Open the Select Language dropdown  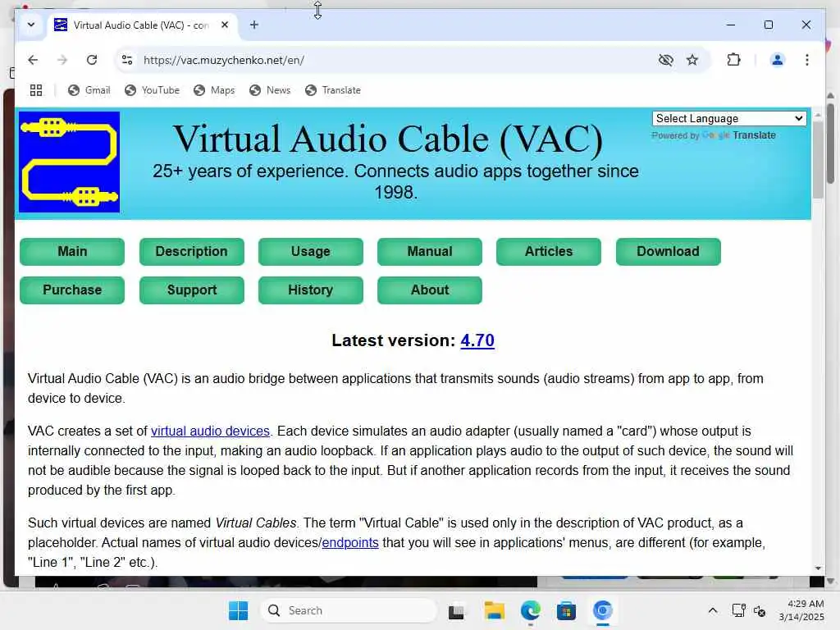tap(729, 118)
